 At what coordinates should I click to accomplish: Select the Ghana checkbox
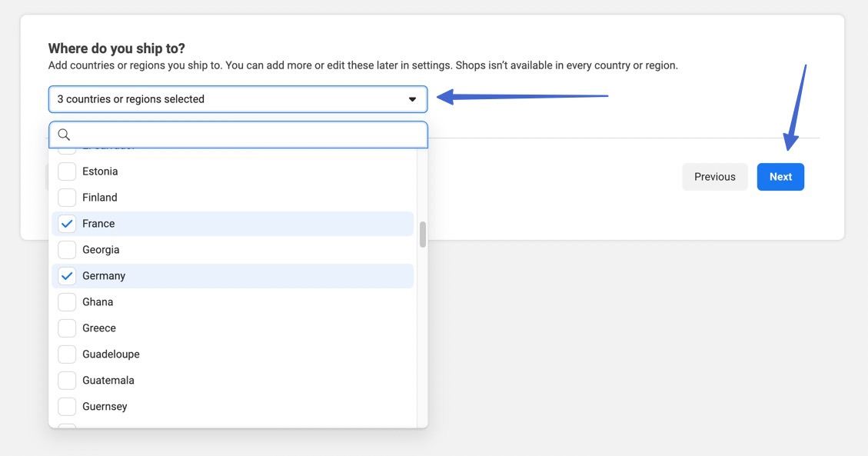point(68,302)
